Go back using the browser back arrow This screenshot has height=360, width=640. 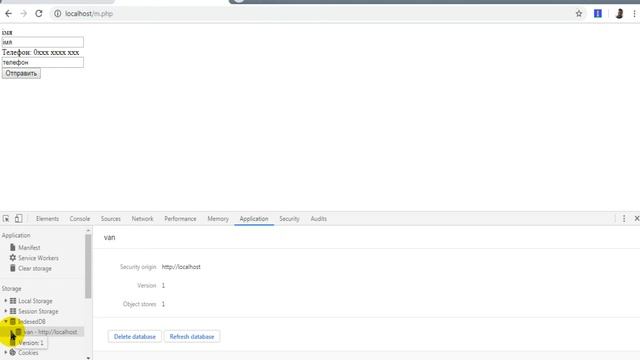pyautogui.click(x=8, y=13)
